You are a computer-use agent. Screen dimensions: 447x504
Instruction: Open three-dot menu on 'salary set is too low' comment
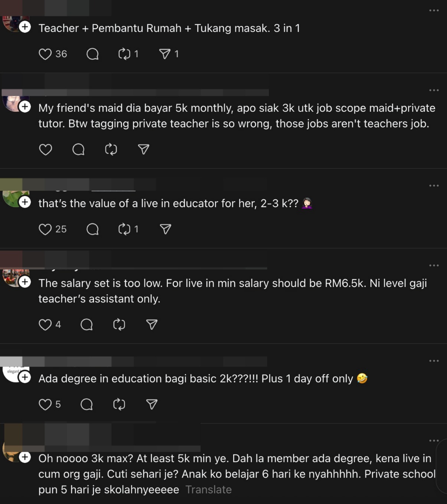click(x=434, y=265)
